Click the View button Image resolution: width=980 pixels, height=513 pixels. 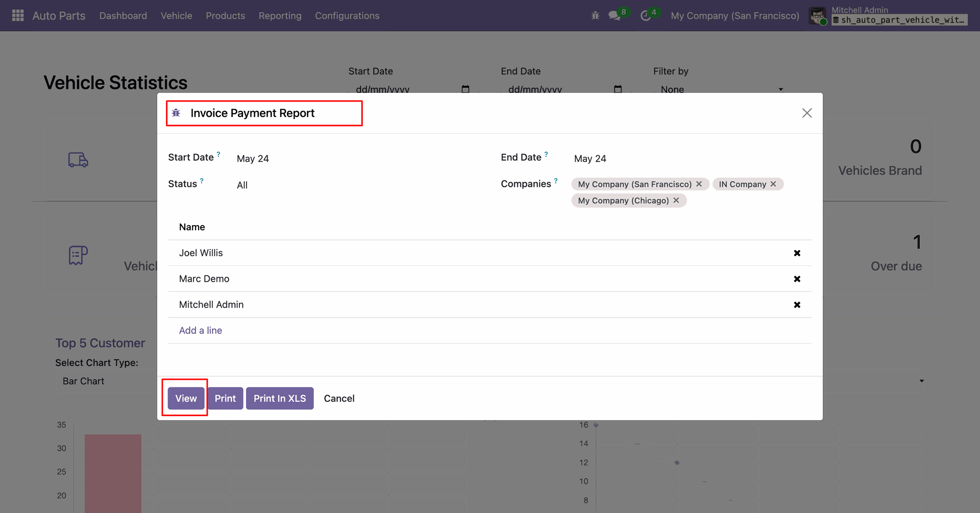(186, 398)
